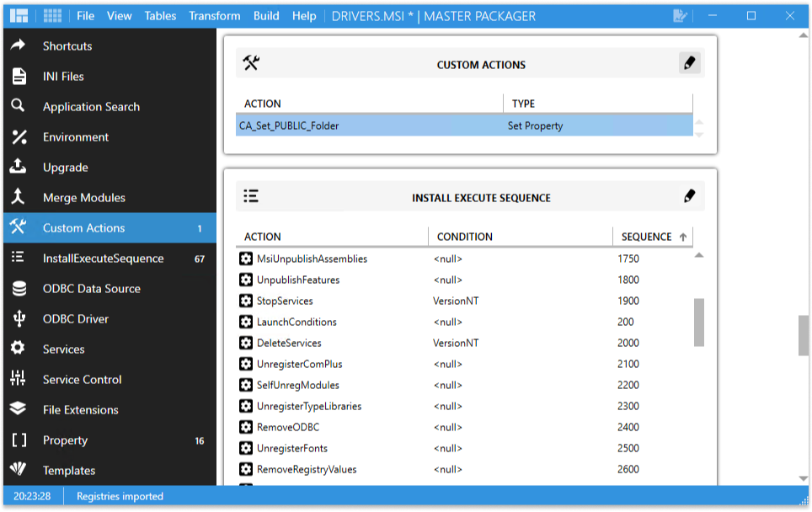This screenshot has width=812, height=512.
Task: Click the gear icon beside RemoveODBC
Action: tap(246, 427)
